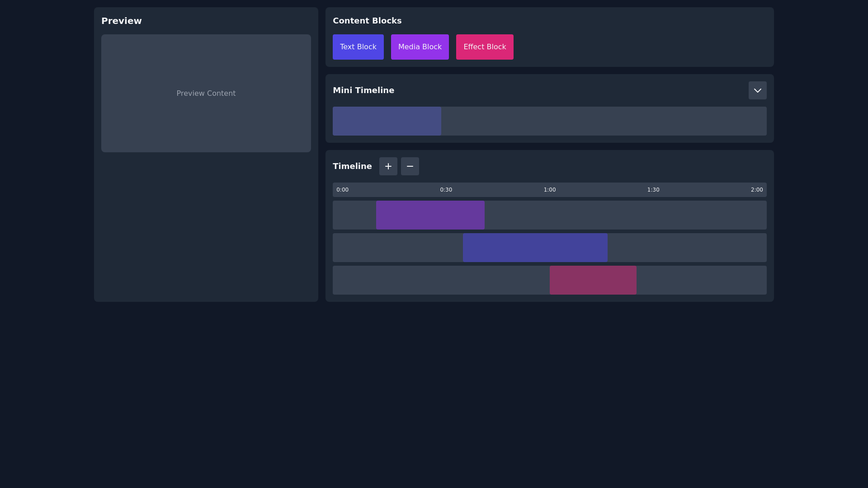Add a Text Block
The height and width of the screenshot is (488, 868).
click(x=358, y=47)
